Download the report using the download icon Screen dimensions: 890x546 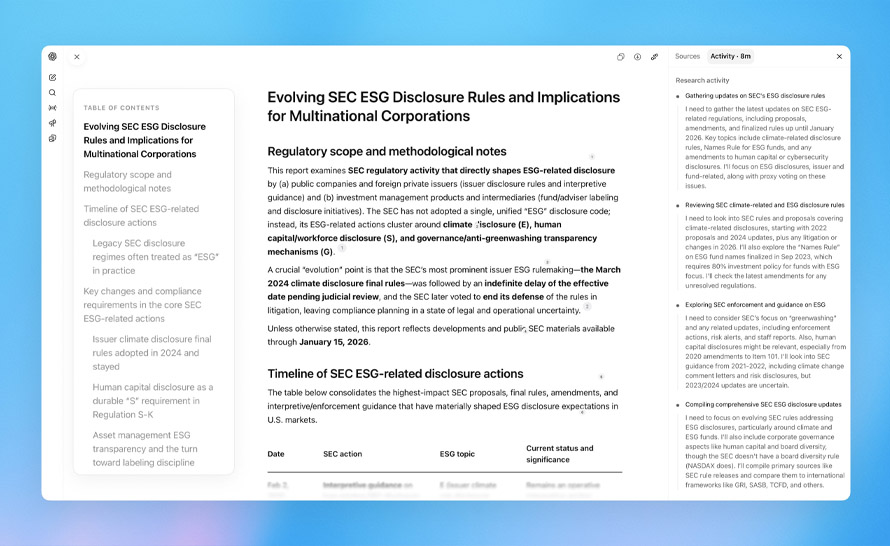[x=637, y=57]
